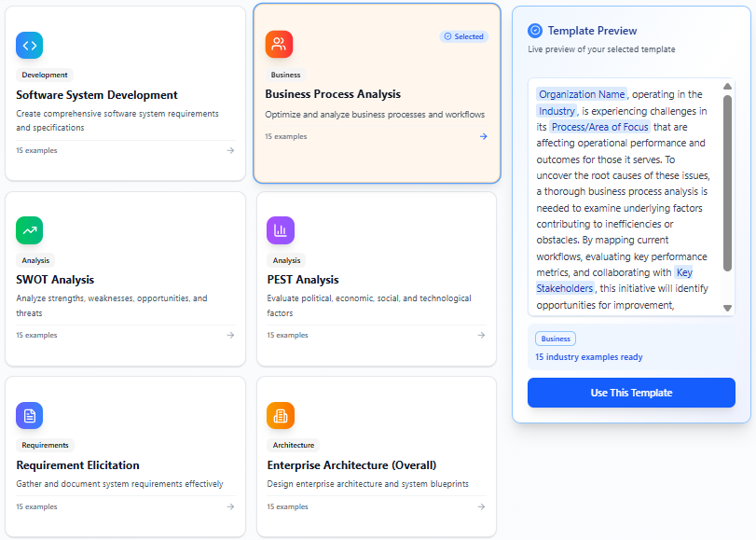Screen dimensions: 756x540
Task: Select the people icon on Business Process Analysis
Action: tap(280, 45)
